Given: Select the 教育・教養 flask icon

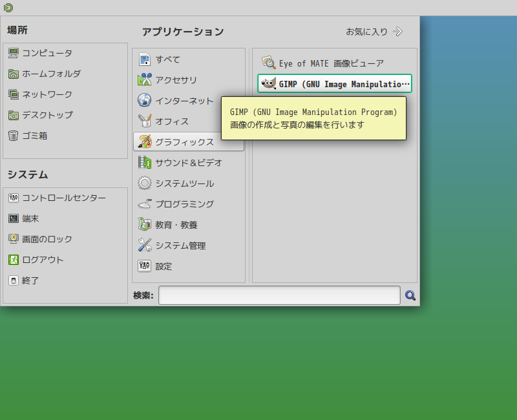Looking at the screenshot, I should point(144,224).
